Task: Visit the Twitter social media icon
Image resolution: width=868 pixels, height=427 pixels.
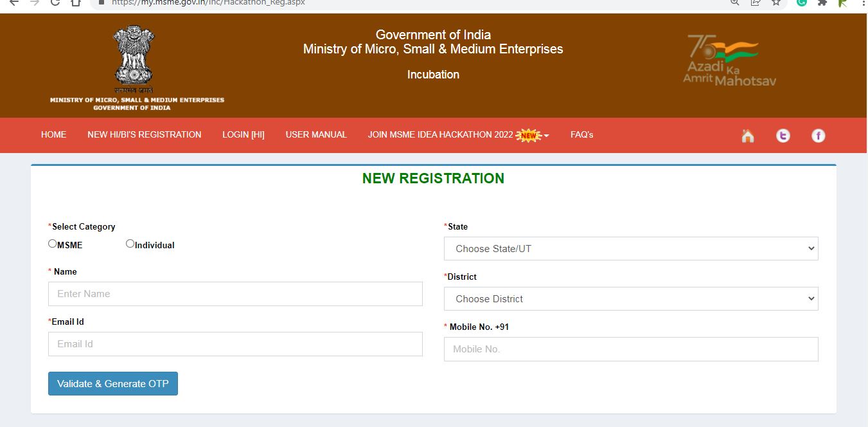Action: point(783,136)
